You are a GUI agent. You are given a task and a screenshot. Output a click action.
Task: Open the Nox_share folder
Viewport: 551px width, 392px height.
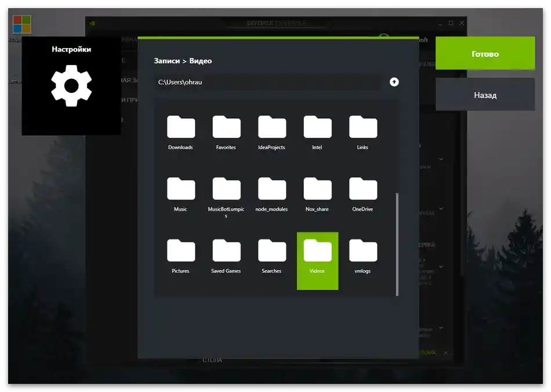pos(317,195)
